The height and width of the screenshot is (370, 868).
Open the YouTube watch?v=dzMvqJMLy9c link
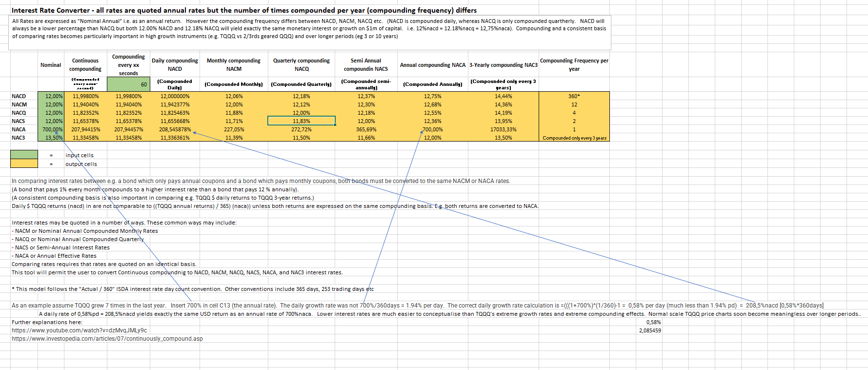click(x=79, y=330)
